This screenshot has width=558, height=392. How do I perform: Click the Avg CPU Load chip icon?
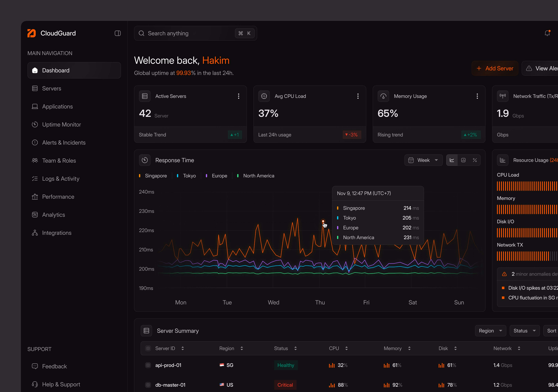pyautogui.click(x=264, y=96)
